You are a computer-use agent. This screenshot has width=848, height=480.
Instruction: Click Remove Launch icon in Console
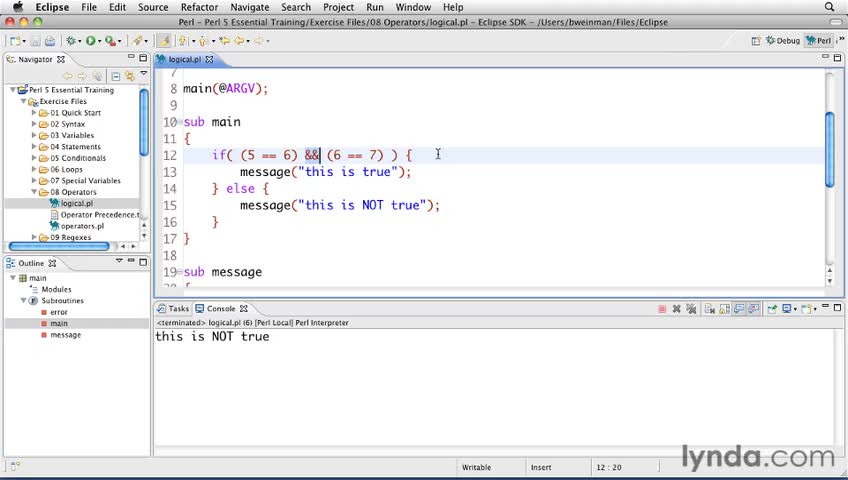[x=676, y=309]
